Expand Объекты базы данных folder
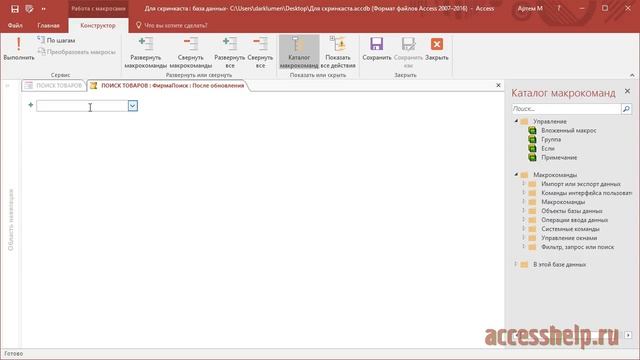The width and height of the screenshot is (640, 360). point(524,211)
